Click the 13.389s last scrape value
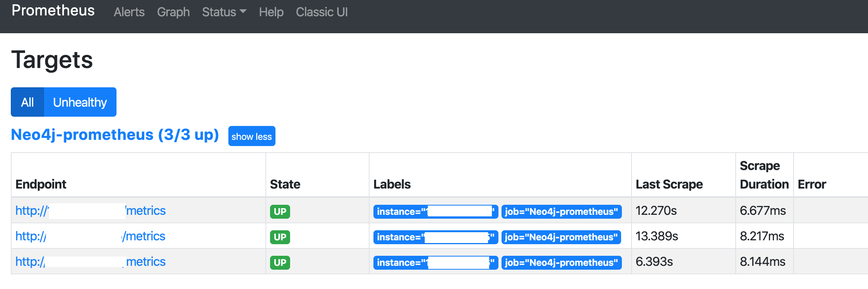Viewport: 868px width, 289px height. 657,236
